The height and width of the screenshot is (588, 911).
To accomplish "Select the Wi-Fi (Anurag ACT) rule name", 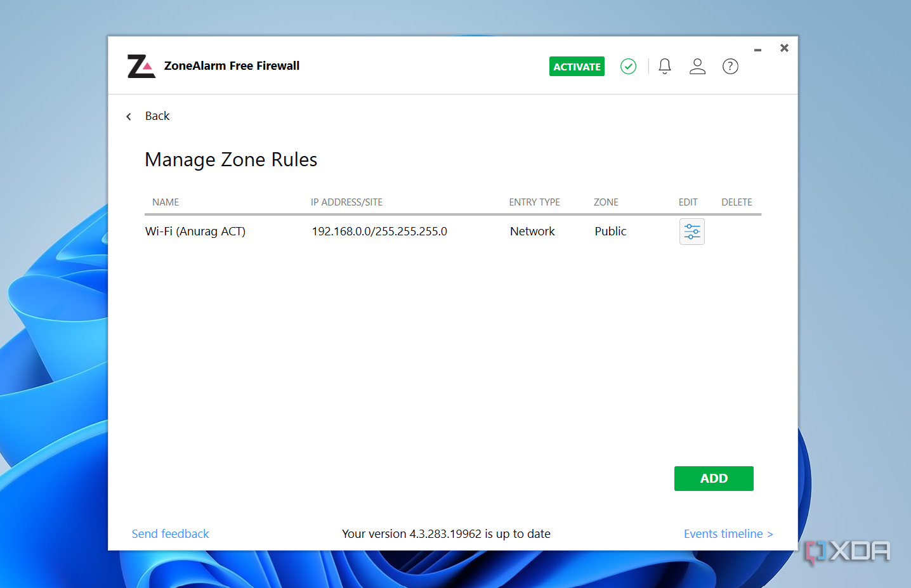I will pyautogui.click(x=195, y=232).
